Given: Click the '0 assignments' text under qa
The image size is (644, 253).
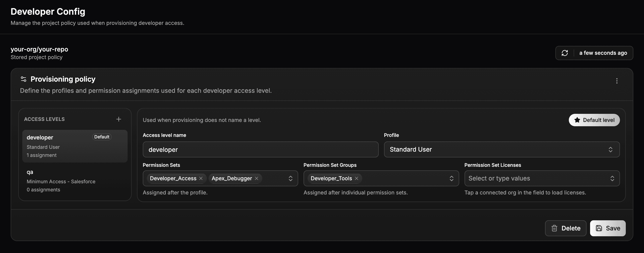Looking at the screenshot, I should coord(44,190).
